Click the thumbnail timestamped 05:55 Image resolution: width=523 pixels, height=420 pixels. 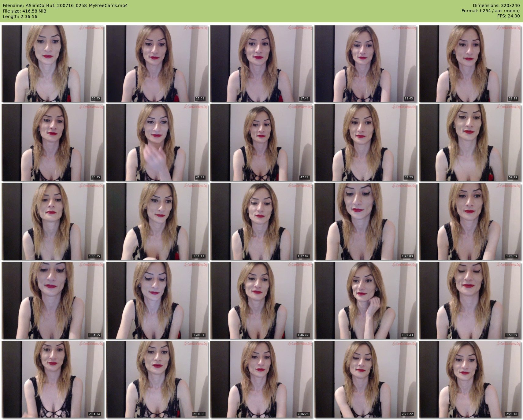tap(53, 64)
